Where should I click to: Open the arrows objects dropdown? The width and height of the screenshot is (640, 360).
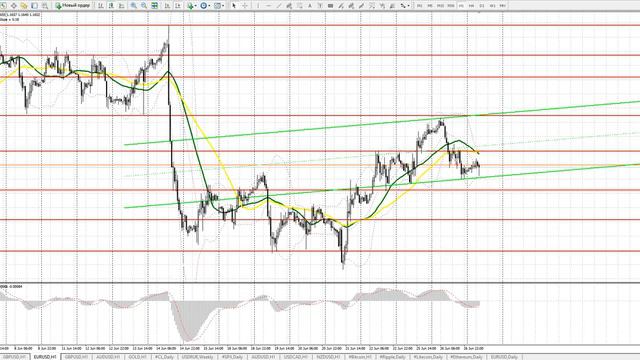pyautogui.click(x=405, y=6)
